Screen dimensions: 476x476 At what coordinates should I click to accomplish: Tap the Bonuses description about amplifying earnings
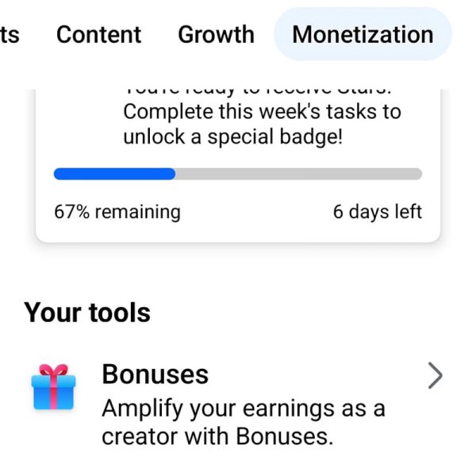[244, 423]
